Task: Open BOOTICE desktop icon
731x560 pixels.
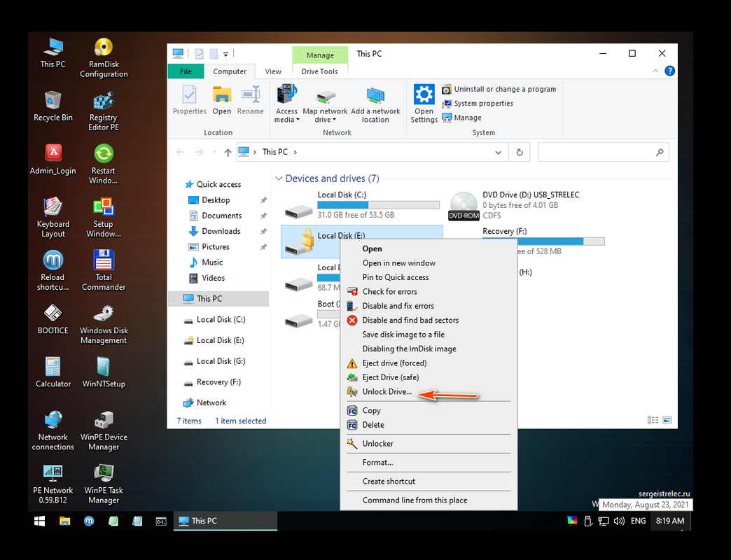Action: (53, 319)
